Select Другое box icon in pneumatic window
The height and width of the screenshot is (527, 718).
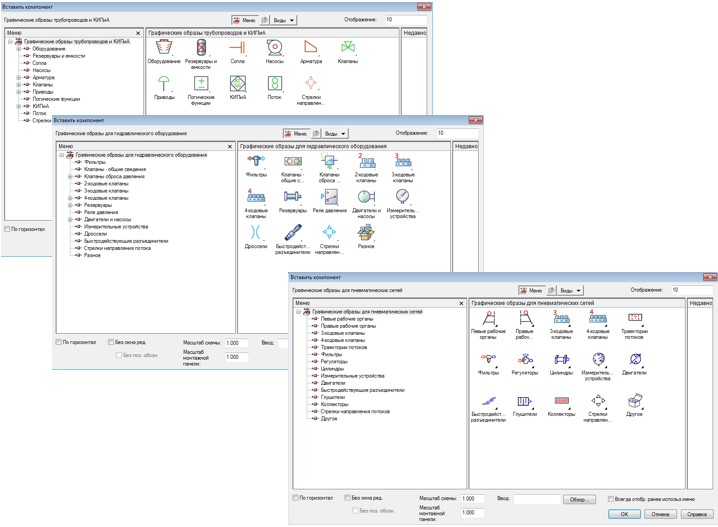pos(635,401)
